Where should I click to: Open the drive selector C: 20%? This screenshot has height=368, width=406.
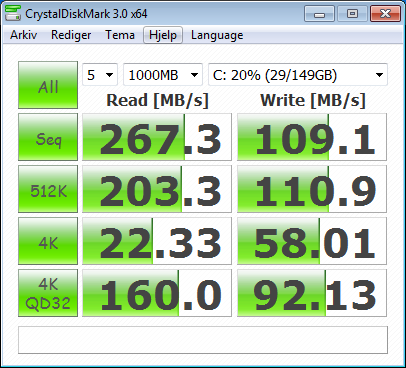[298, 75]
